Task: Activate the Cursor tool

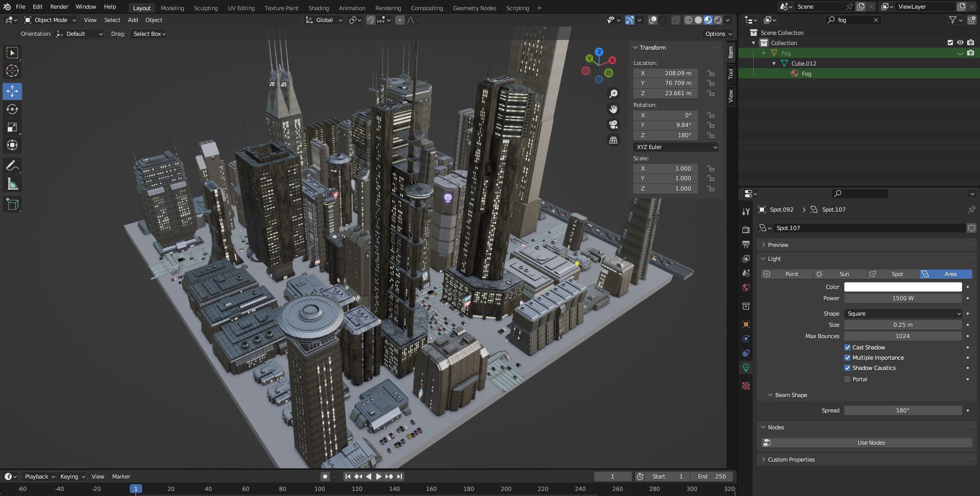Action: tap(12, 71)
